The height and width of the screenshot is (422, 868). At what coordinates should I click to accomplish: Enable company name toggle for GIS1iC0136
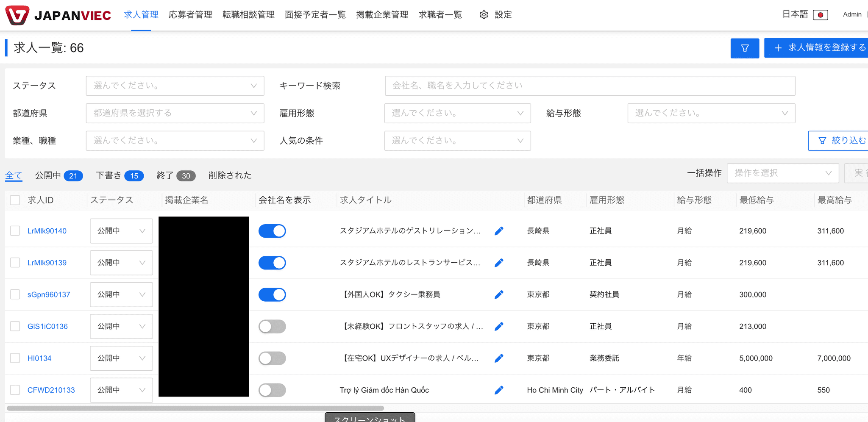[x=272, y=327]
